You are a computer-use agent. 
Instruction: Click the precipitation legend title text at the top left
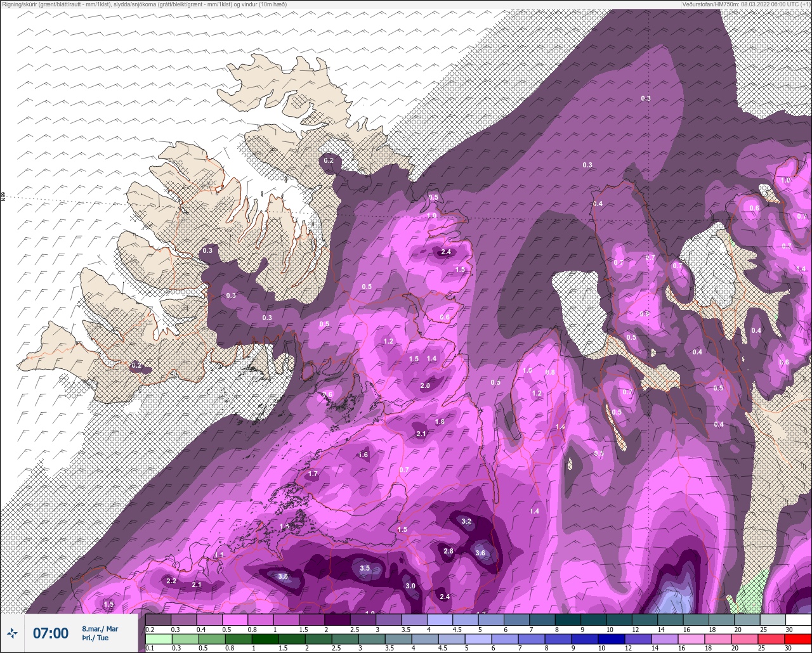click(x=144, y=4)
